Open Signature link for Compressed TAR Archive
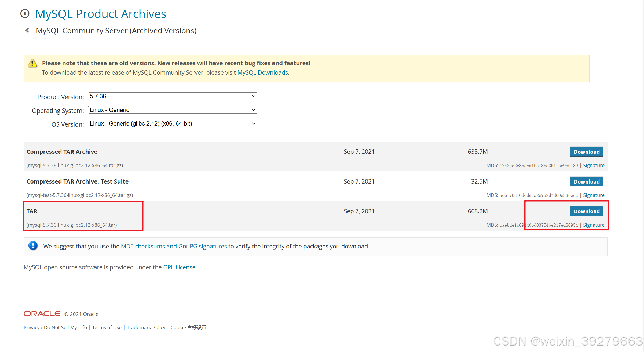This screenshot has height=352, width=644. pos(594,166)
